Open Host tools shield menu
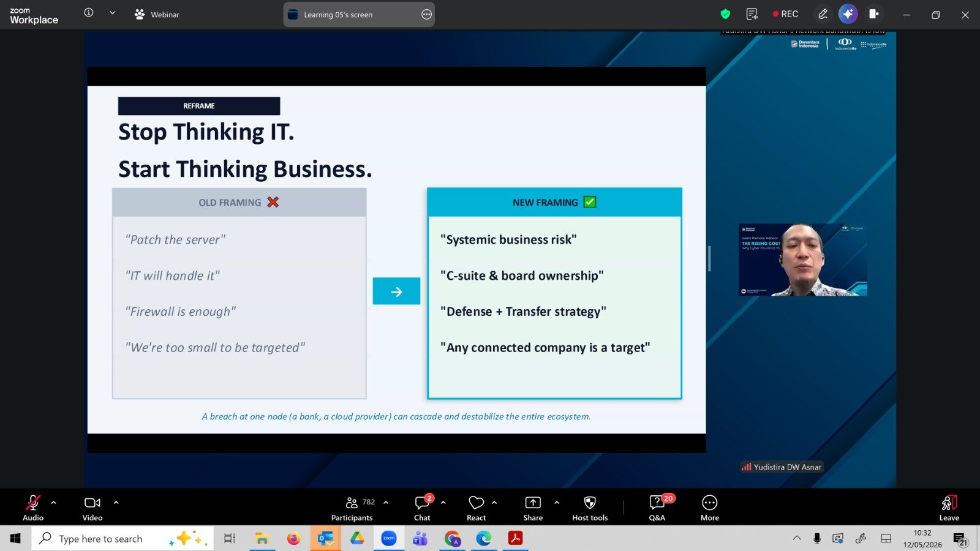This screenshot has width=980, height=551. click(590, 508)
